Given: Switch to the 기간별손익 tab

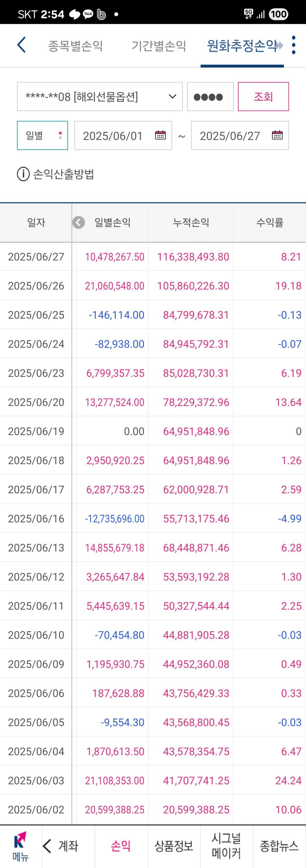Looking at the screenshot, I should pos(159,46).
